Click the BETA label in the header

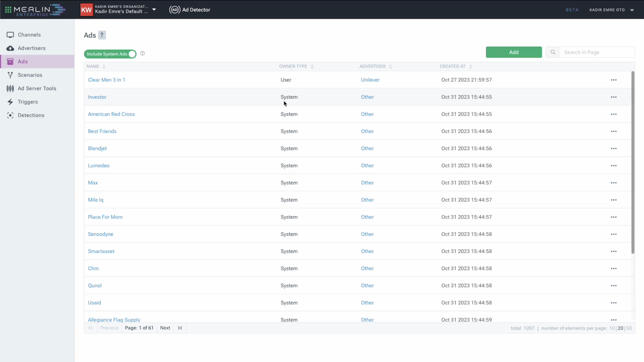click(x=572, y=10)
